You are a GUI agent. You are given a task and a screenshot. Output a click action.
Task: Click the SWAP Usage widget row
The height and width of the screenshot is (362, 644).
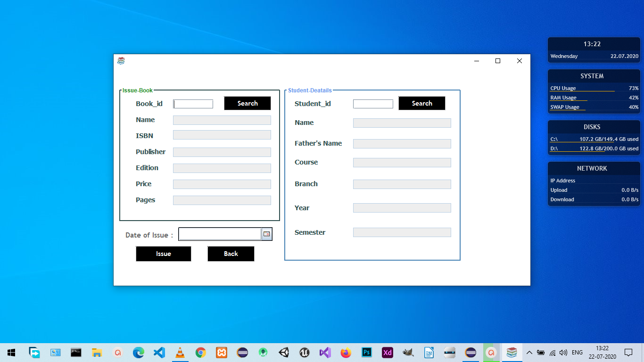click(594, 107)
